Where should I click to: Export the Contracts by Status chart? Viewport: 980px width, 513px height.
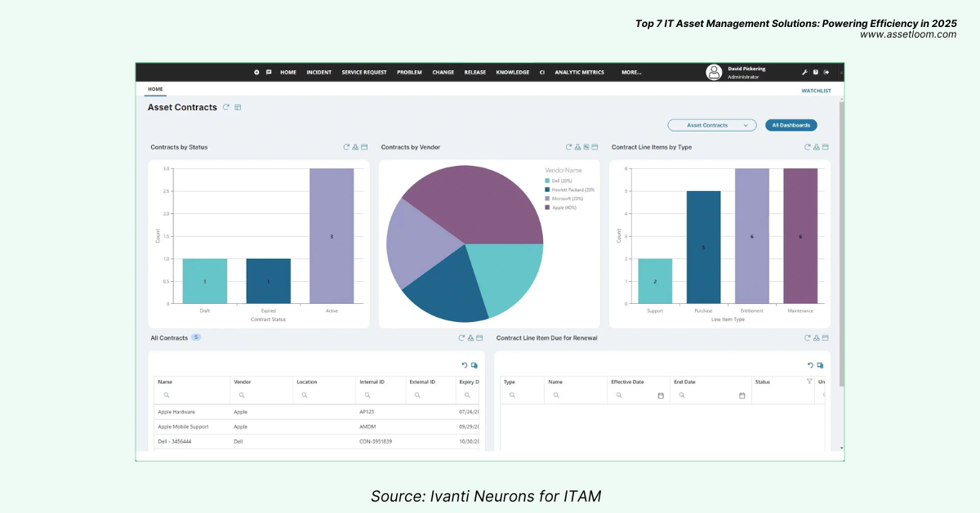(x=355, y=147)
